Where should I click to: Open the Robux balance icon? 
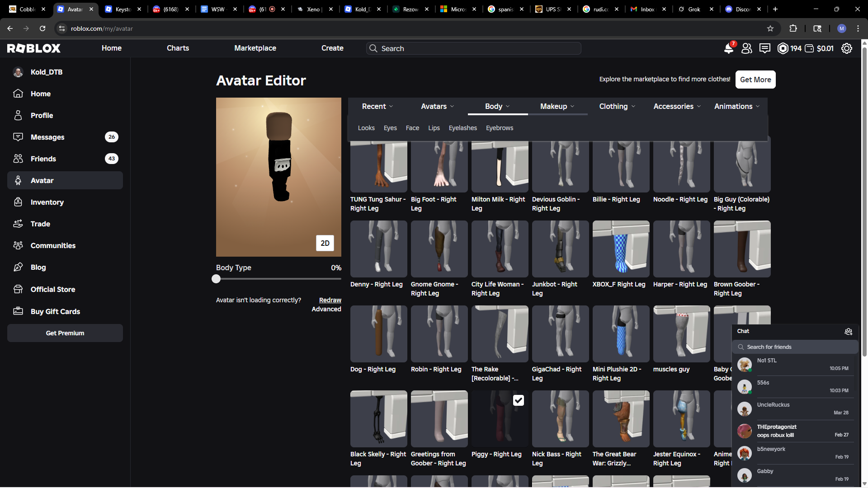[x=783, y=48]
